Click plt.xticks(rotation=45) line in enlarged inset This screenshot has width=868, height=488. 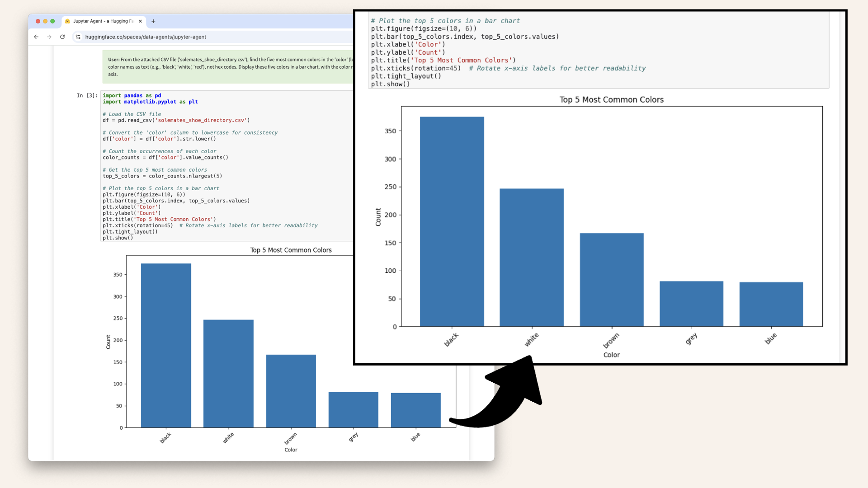pyautogui.click(x=508, y=68)
